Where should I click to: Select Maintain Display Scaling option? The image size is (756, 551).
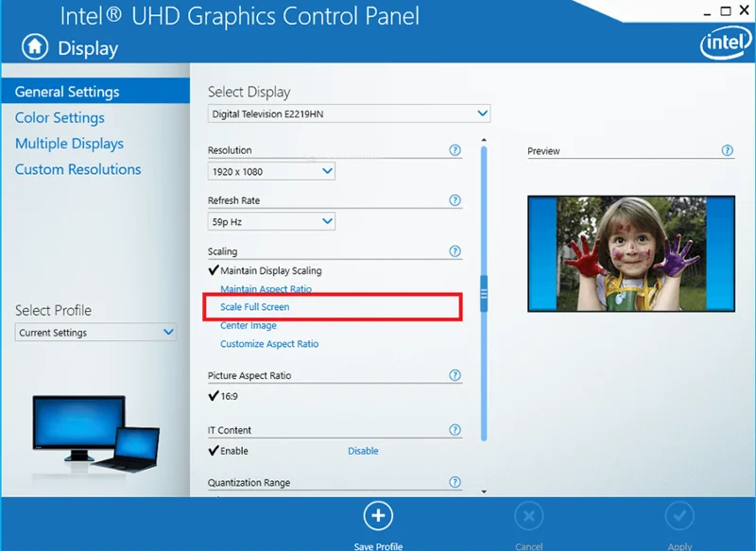[270, 270]
